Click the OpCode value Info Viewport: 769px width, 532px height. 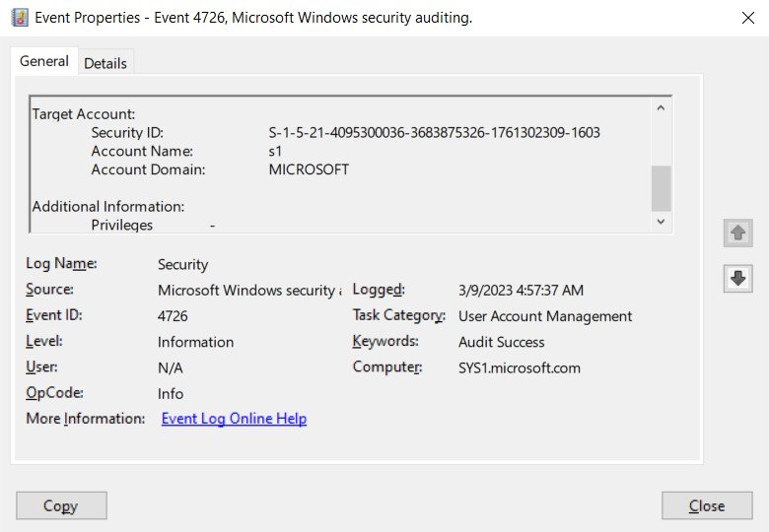coord(171,394)
